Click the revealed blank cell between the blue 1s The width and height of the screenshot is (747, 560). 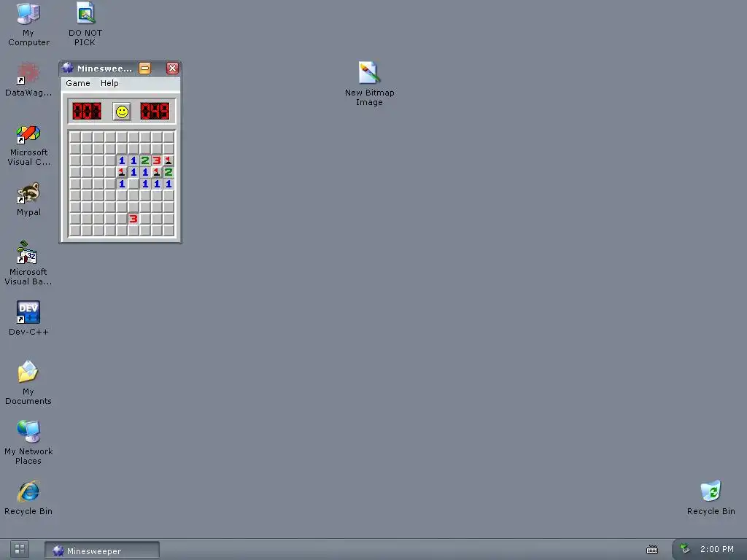133,184
